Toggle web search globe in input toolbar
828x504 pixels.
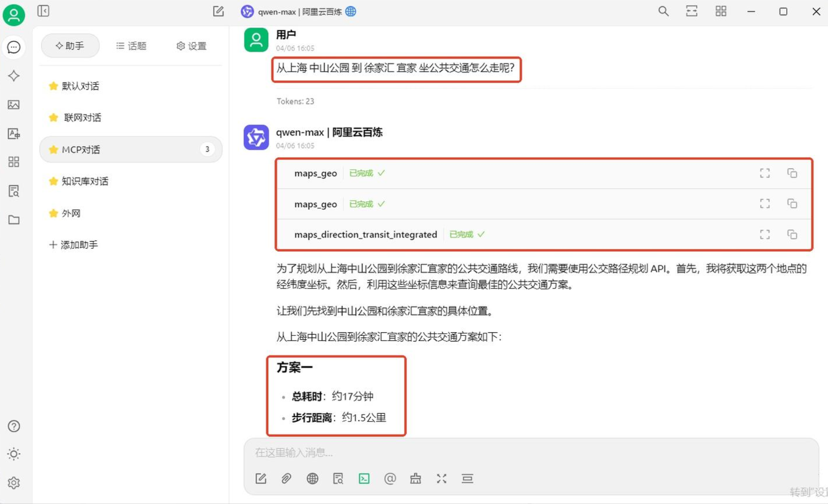312,478
